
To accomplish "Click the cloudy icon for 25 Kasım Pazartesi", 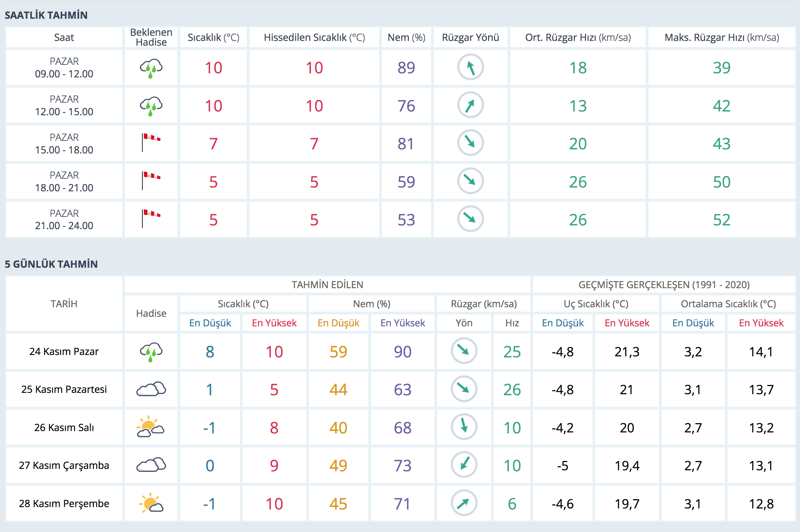I will coord(151,389).
